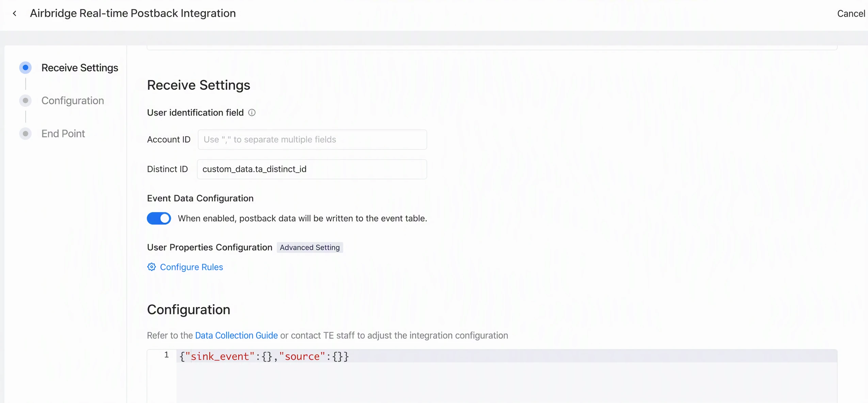Click the Configure Rules gear icon
This screenshot has height=403, width=868.
[151, 267]
